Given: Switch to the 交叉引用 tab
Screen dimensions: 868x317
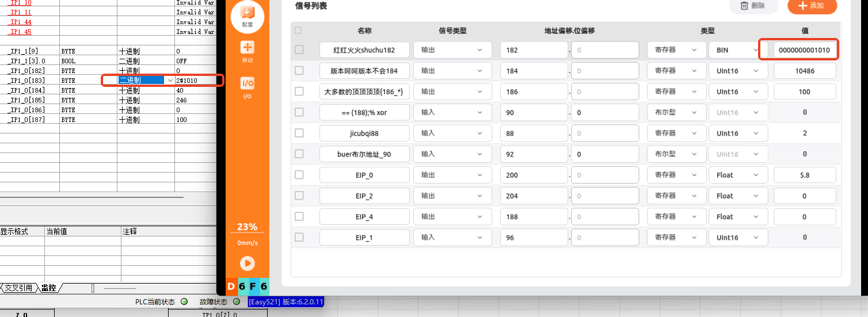Looking at the screenshot, I should [x=18, y=288].
